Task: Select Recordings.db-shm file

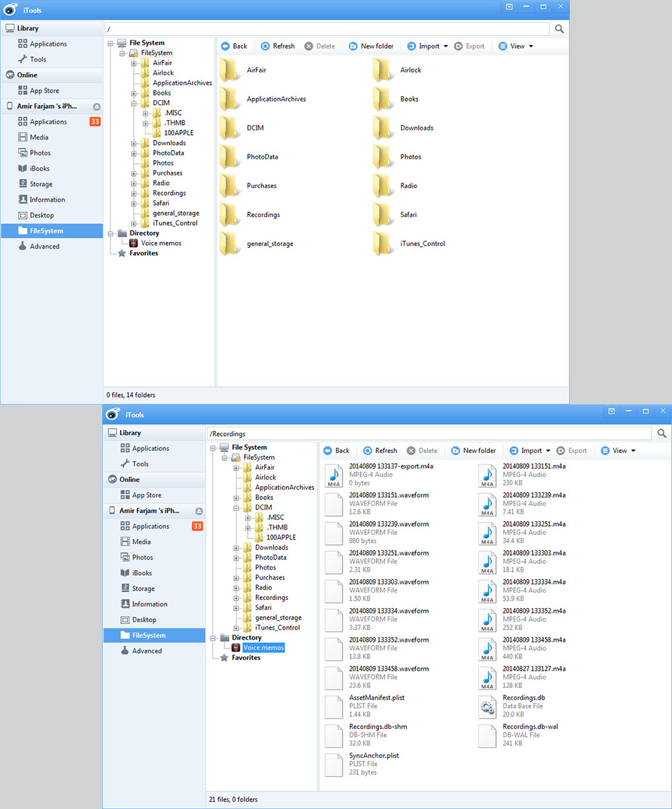Action: click(x=366, y=734)
